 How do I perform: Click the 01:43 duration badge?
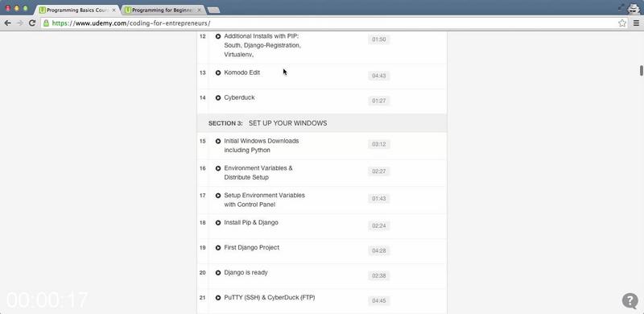point(378,199)
